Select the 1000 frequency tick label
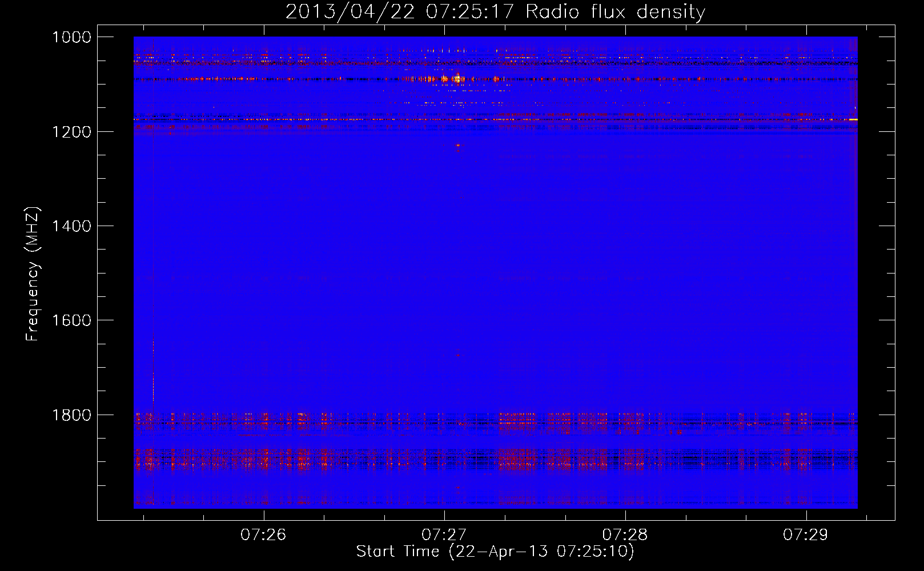Screen dimensions: 924x571 click(72, 37)
